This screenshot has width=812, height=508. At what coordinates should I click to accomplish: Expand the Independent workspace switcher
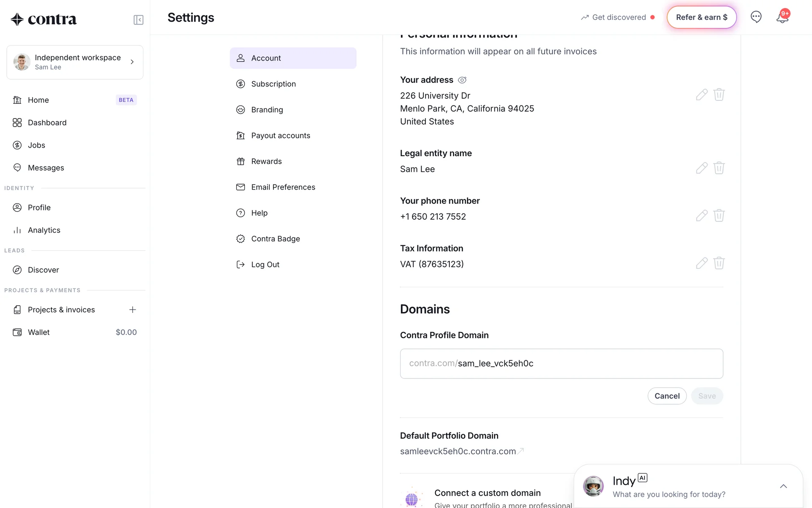(x=75, y=62)
